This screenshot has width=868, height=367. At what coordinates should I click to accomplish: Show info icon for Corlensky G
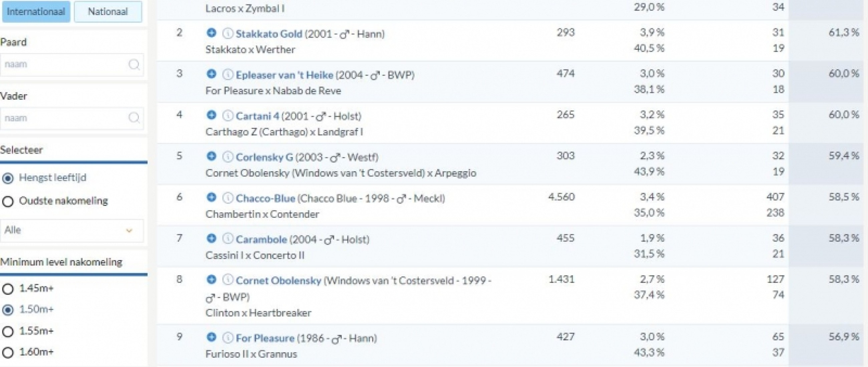(x=228, y=156)
